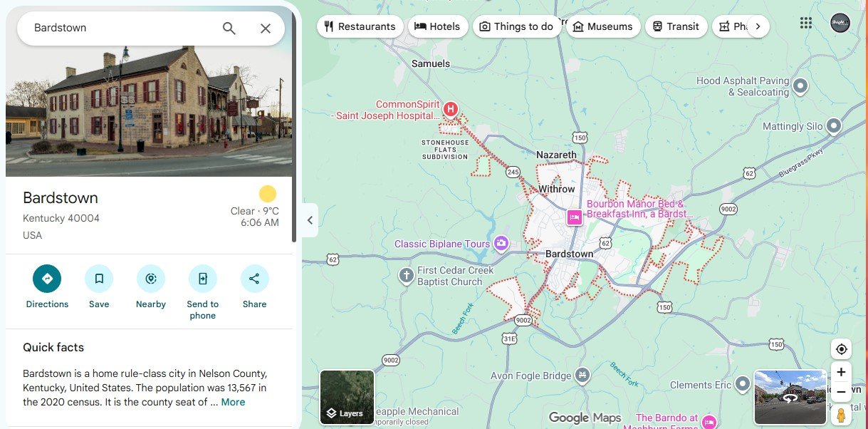Click the Samuels map label
The width and height of the screenshot is (868, 429).
point(431,63)
